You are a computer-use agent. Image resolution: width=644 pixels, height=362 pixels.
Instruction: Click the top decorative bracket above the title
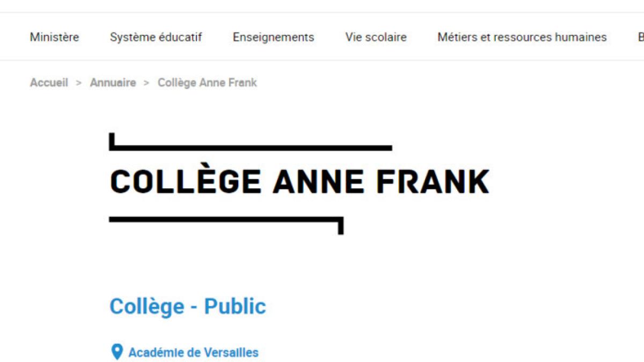pyautogui.click(x=250, y=147)
